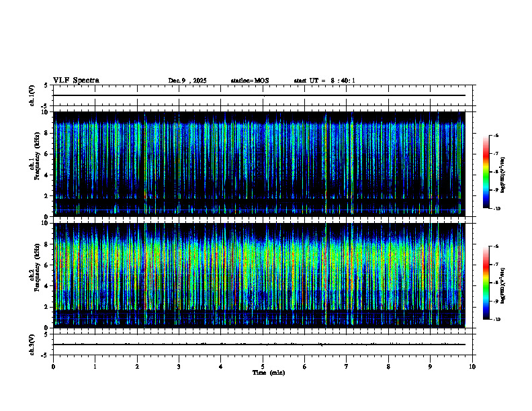Viewport: 532px width, 411px height.
Task: Click the time axis tick label '0'
Action: click(x=53, y=367)
